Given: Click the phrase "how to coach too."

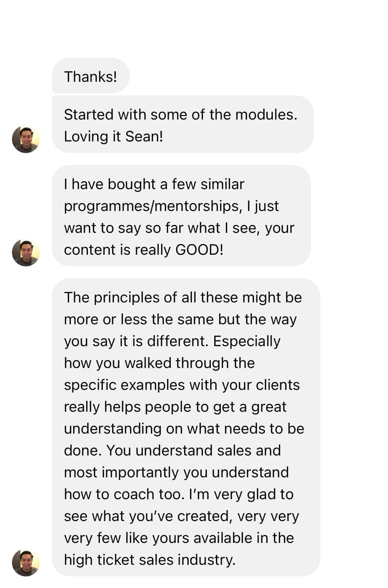Looking at the screenshot, I should 124,494.
